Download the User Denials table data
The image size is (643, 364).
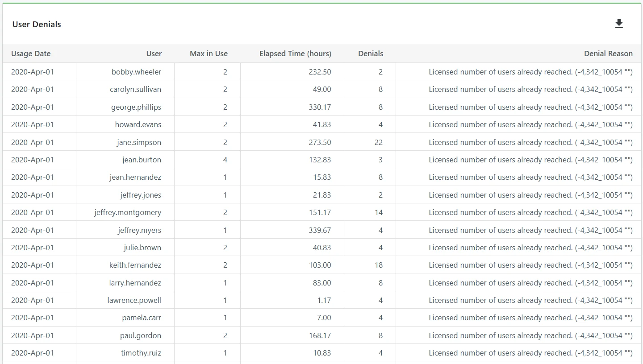pos(619,24)
